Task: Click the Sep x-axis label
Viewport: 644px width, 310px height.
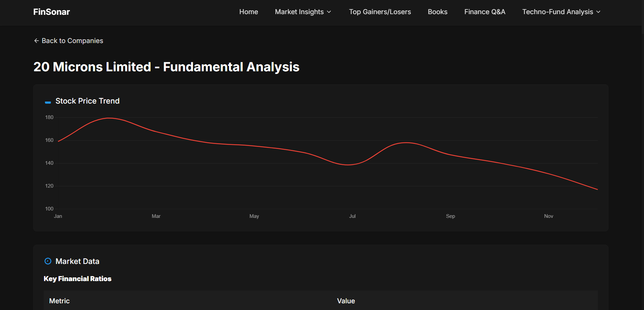Action: point(451,216)
